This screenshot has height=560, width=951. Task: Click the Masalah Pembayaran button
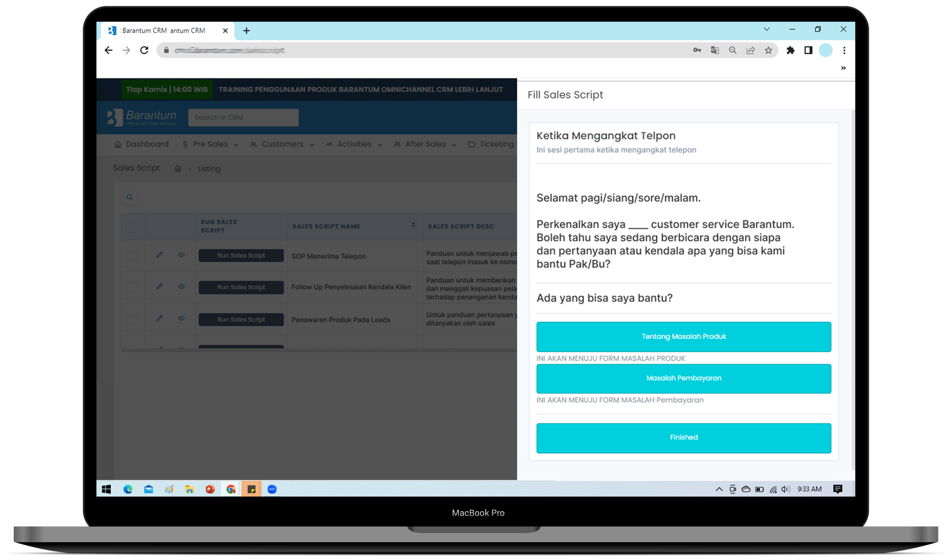(684, 378)
